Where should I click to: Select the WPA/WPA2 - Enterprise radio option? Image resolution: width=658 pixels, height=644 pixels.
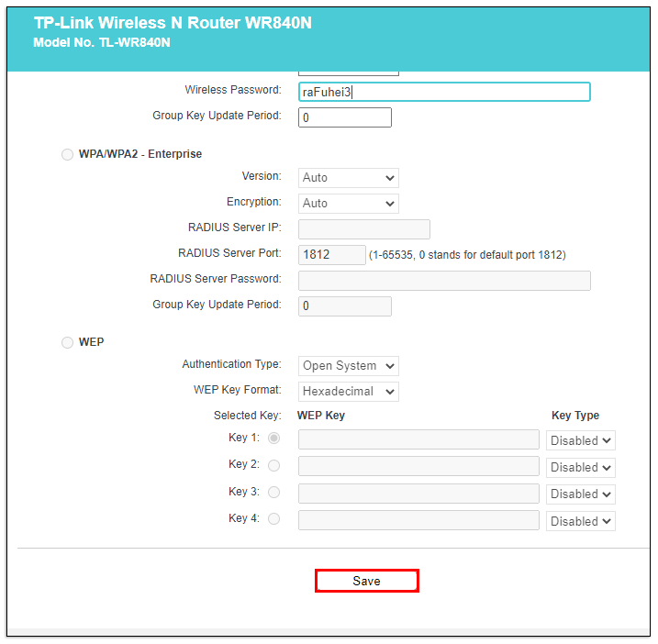(x=67, y=154)
